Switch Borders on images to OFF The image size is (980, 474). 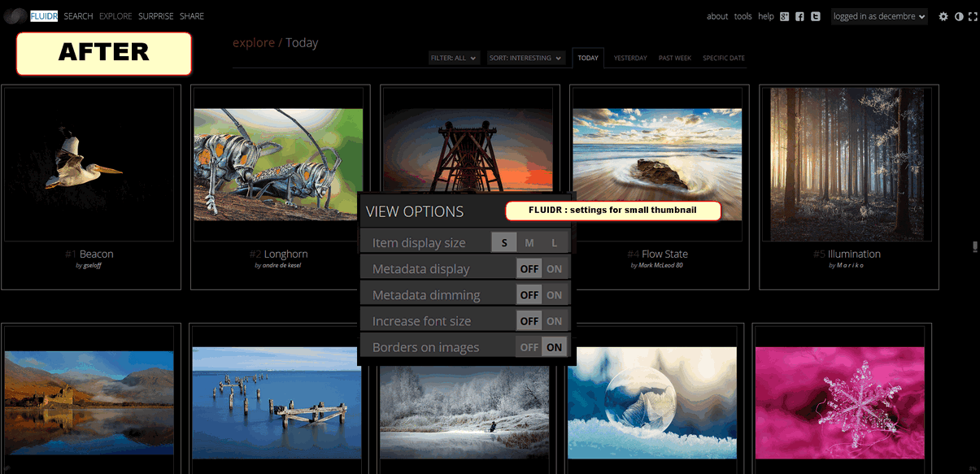point(529,346)
